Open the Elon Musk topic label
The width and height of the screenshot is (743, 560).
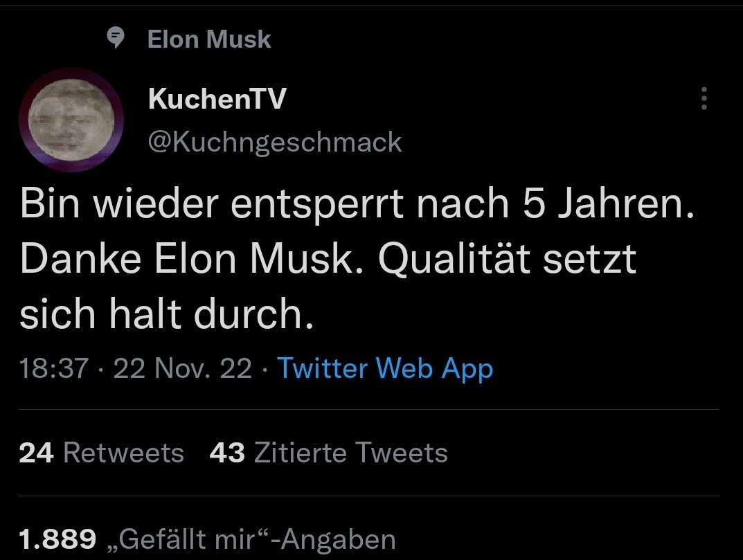point(209,39)
